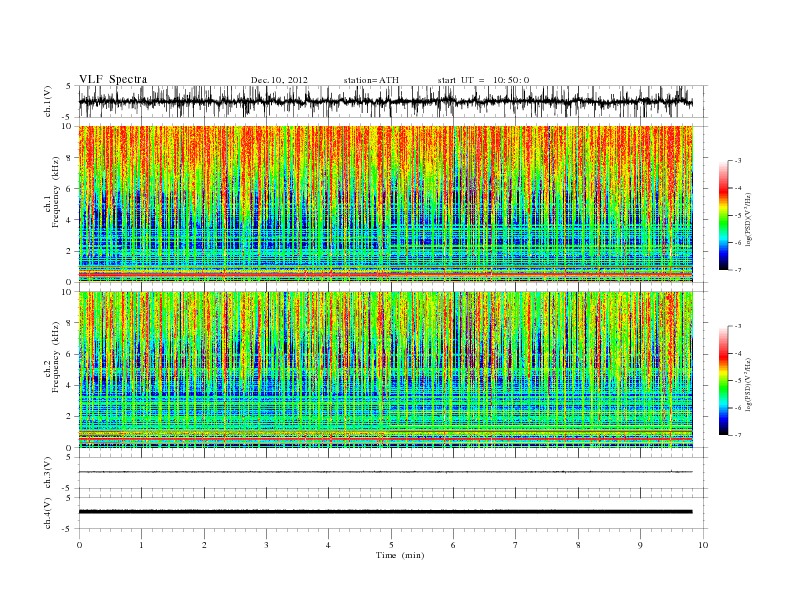
Task: Select the ch.1 spectrogram color bar
Action: pyautogui.click(x=723, y=216)
